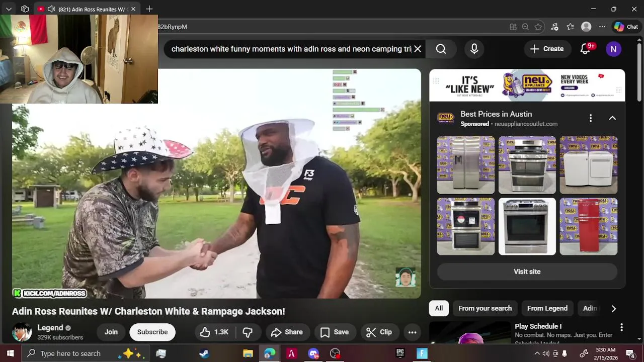Click the neu appliance banner ad
The image size is (644, 362).
[527, 85]
